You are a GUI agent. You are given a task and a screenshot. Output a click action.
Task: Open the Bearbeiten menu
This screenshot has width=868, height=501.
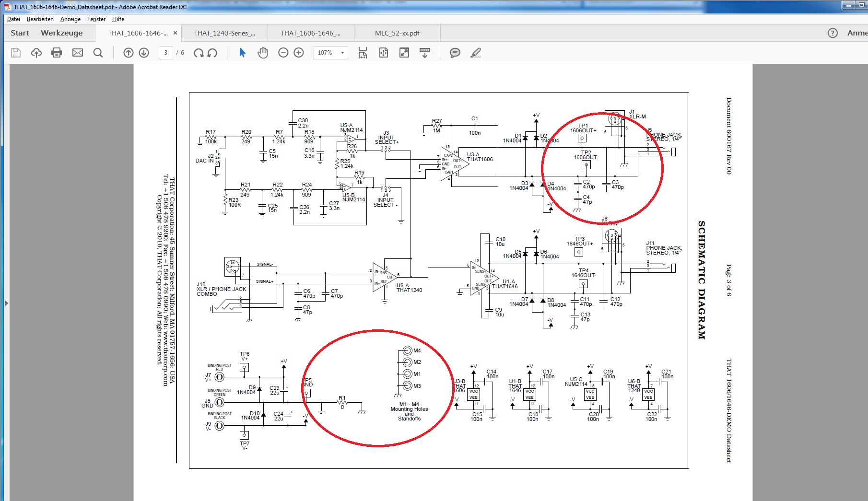pos(40,19)
